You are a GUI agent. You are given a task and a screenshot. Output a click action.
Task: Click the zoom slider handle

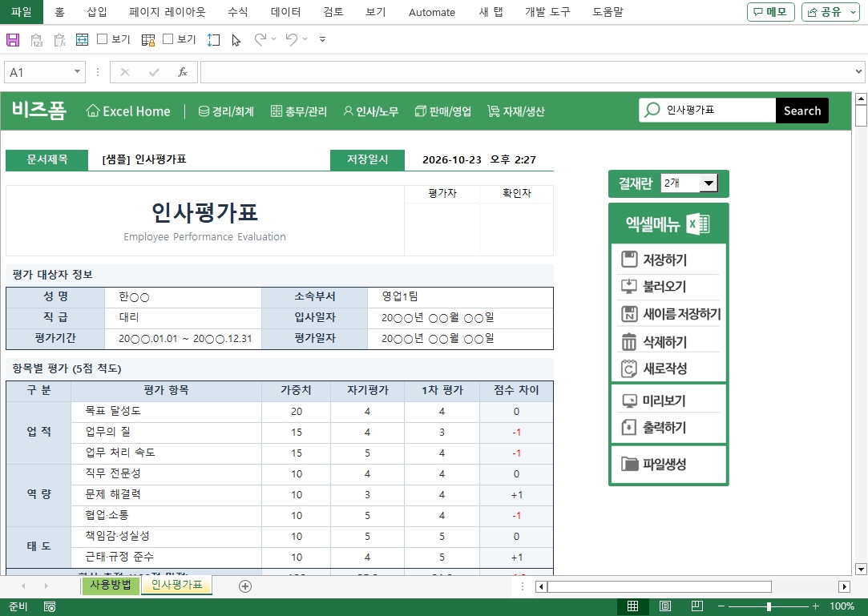coord(769,606)
